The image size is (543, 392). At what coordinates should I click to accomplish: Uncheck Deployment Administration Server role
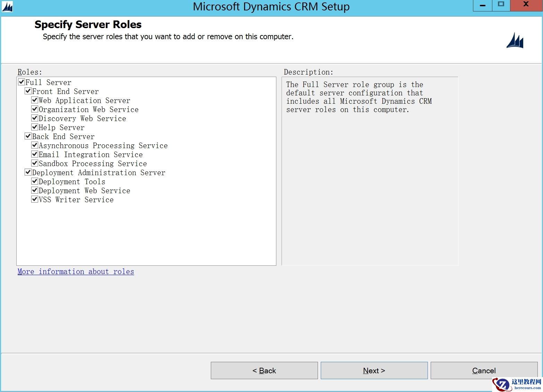pos(28,172)
